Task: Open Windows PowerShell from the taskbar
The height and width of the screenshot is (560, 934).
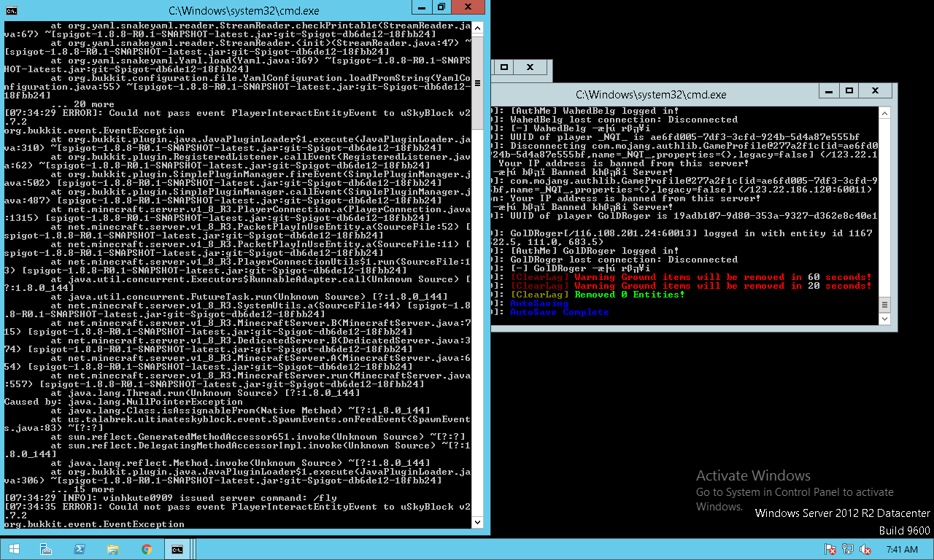Action: (80, 549)
